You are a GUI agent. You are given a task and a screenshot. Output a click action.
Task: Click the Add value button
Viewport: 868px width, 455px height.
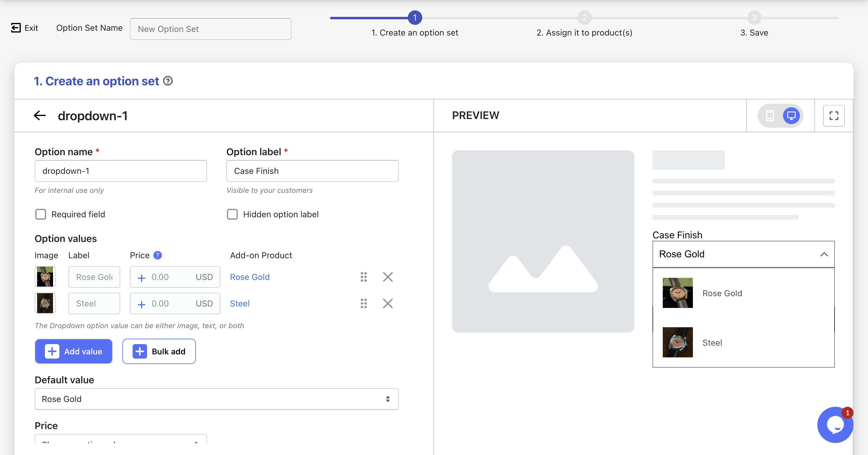tap(74, 351)
